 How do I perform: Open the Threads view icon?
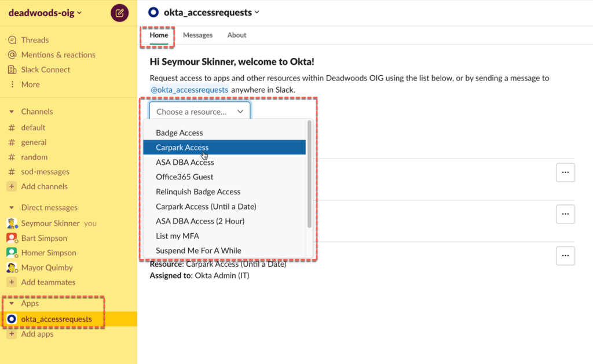(x=12, y=40)
